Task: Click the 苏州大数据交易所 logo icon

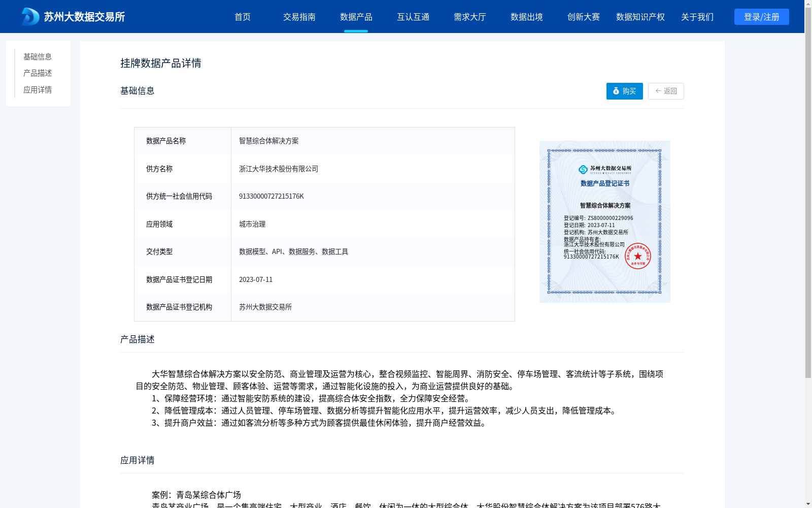Action: click(30, 17)
